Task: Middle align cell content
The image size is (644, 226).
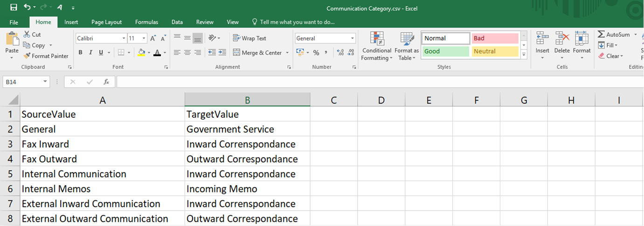Action: (x=187, y=38)
